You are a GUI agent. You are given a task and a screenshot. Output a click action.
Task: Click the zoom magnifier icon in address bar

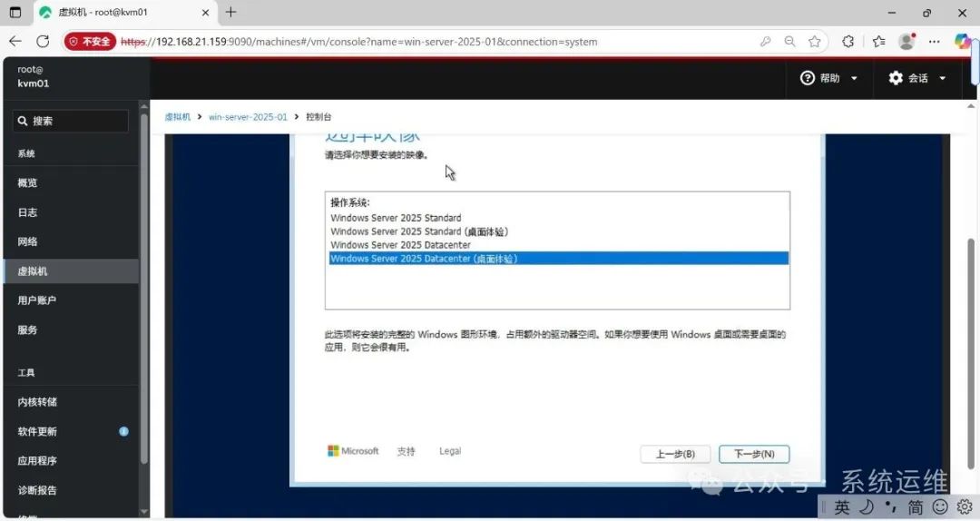[x=790, y=41]
